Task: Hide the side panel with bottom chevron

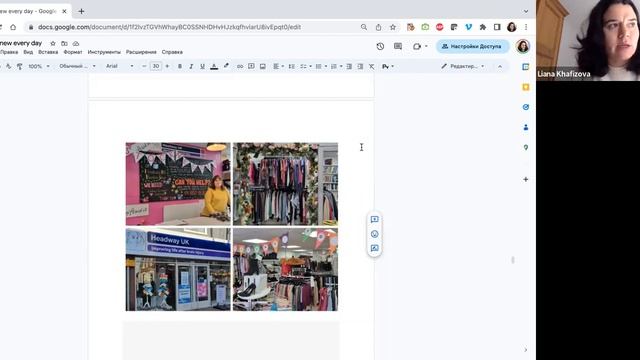Action: [526, 350]
